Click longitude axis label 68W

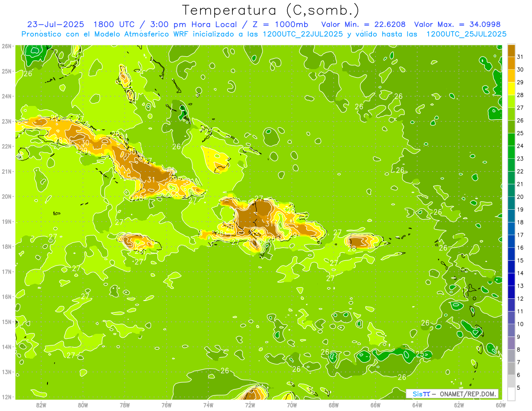click(334, 405)
